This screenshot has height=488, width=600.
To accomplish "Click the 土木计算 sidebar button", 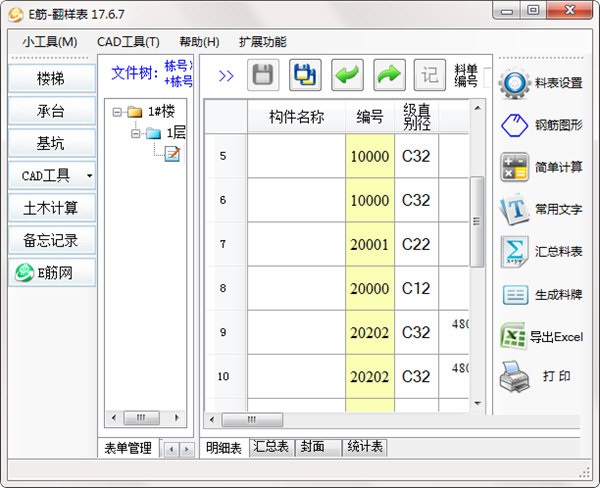I will click(52, 208).
